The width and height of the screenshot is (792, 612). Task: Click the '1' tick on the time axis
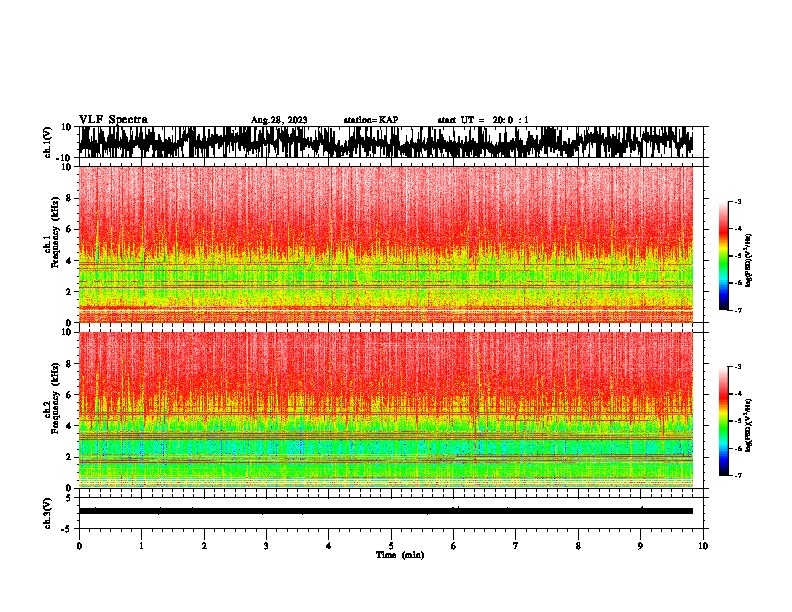(141, 546)
